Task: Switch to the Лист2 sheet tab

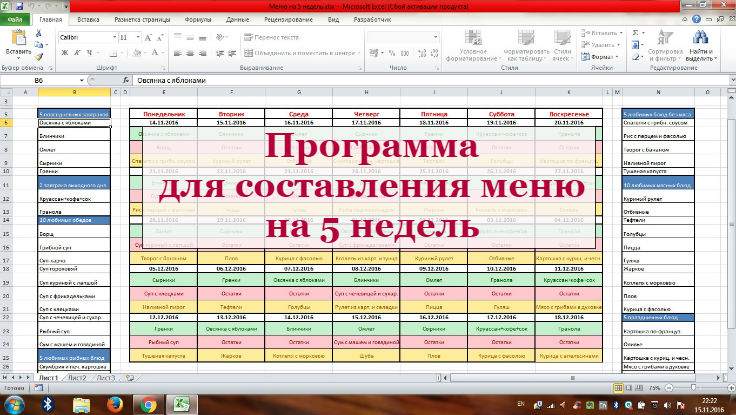Action: pyautogui.click(x=75, y=379)
